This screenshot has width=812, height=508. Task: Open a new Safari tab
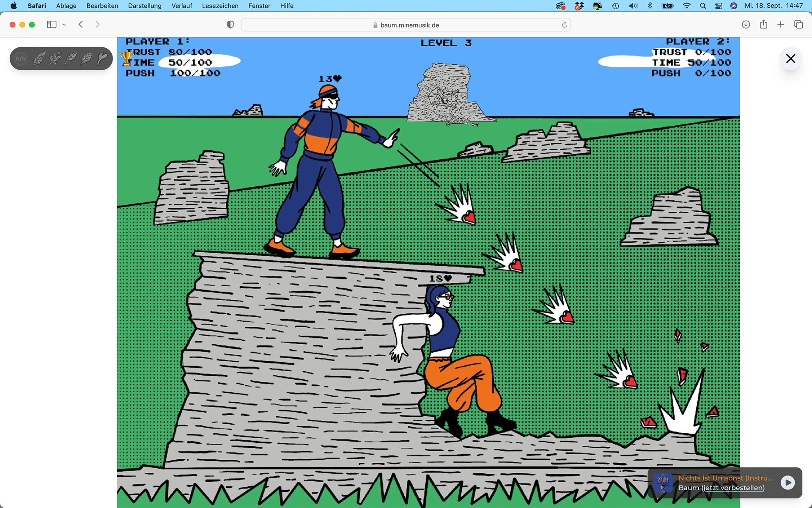click(781, 25)
